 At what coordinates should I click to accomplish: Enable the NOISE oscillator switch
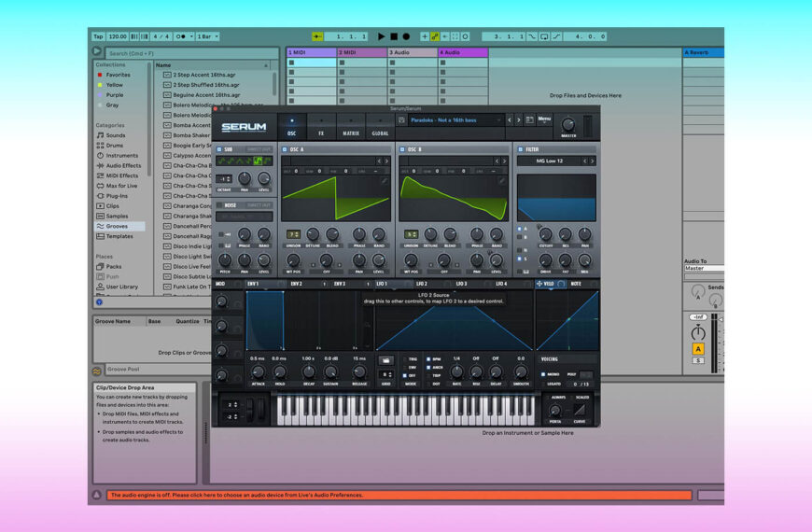219,205
